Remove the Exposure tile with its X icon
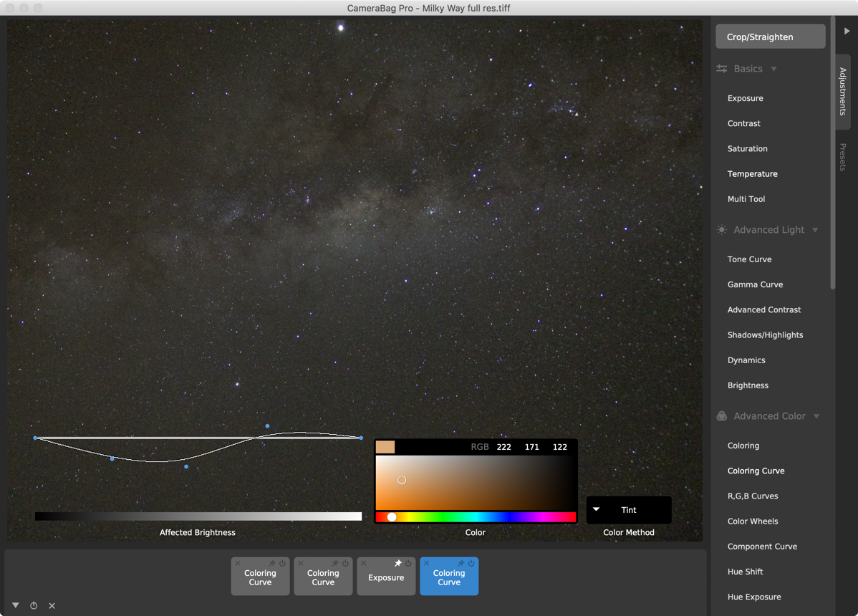Screen dimensions: 858x616 [364, 564]
